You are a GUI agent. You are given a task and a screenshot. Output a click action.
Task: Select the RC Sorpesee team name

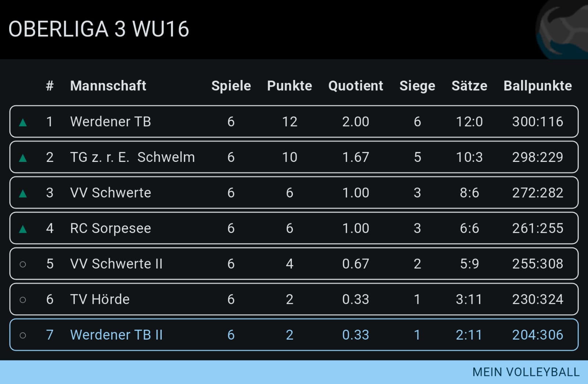111,228
